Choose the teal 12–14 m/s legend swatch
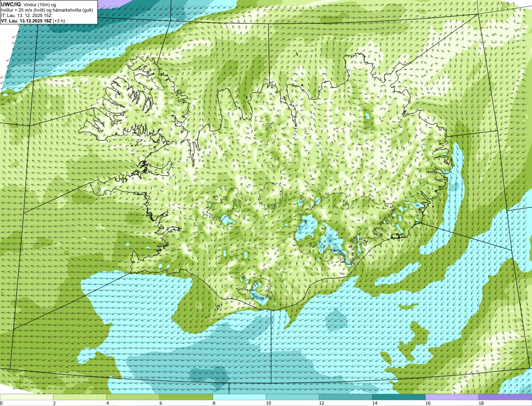The width and height of the screenshot is (532, 406). click(x=346, y=397)
